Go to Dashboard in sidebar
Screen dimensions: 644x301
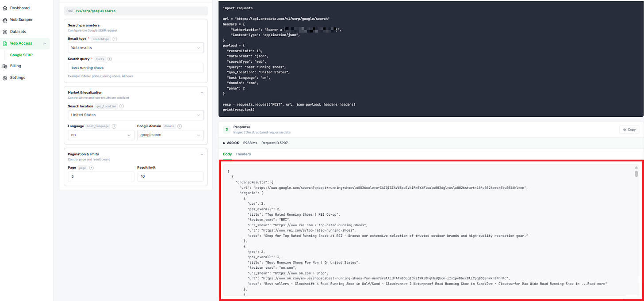(20, 8)
